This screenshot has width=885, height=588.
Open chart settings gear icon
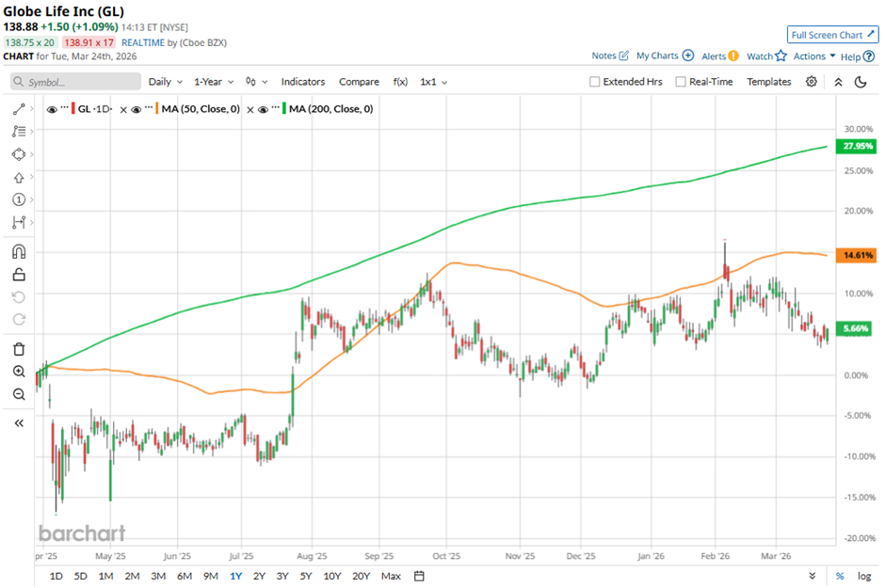pyautogui.click(x=812, y=82)
